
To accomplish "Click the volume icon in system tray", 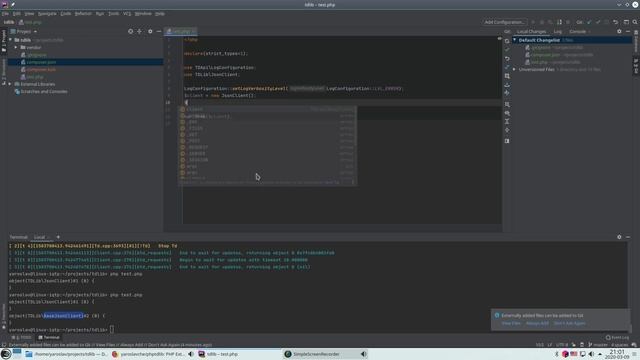I will coord(591,354).
